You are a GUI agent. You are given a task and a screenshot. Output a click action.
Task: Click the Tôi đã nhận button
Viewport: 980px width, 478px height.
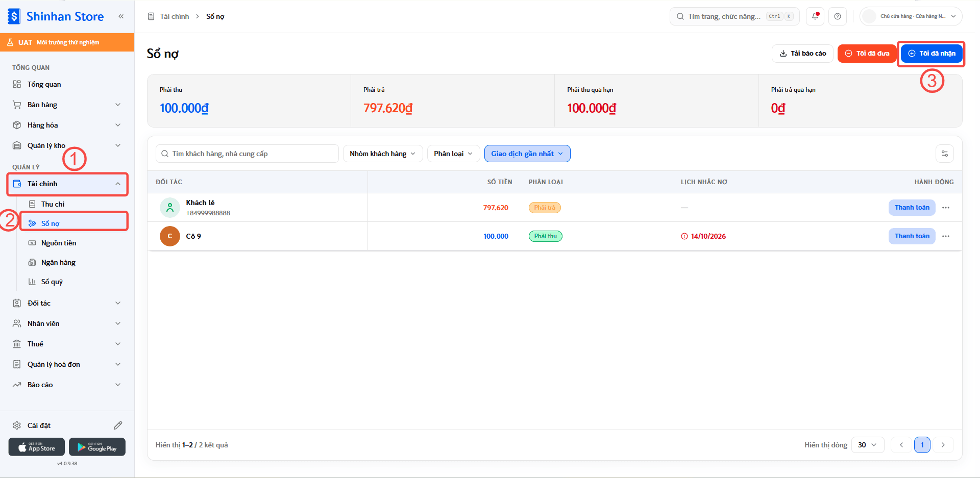(932, 54)
